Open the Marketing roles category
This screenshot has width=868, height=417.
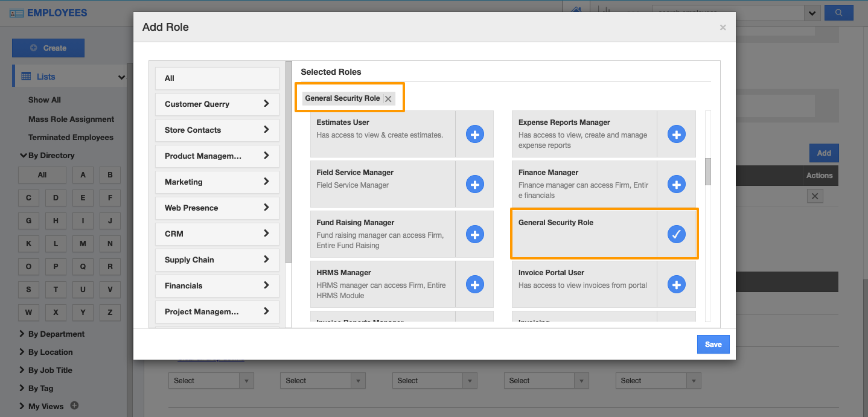pos(217,182)
